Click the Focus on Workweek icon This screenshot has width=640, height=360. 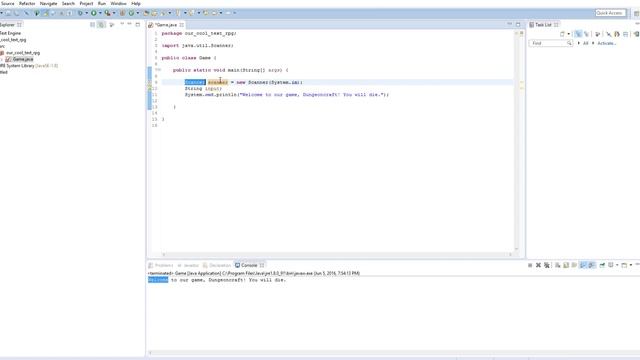point(597,34)
